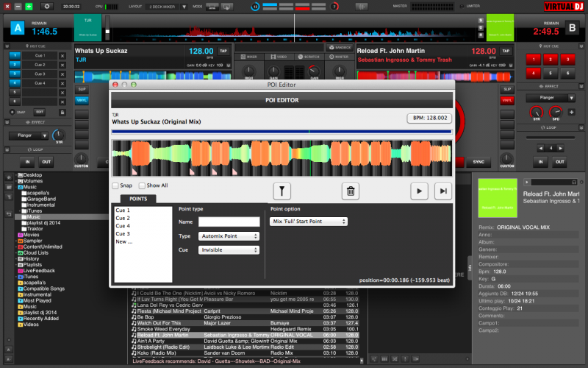
Task: Click the BPM: 128.002 button
Action: [430, 118]
